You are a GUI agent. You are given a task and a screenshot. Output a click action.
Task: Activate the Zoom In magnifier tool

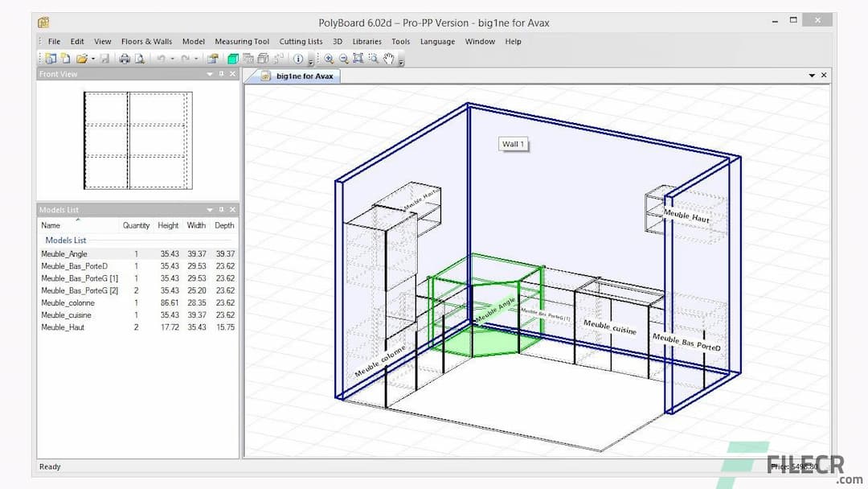pyautogui.click(x=328, y=58)
